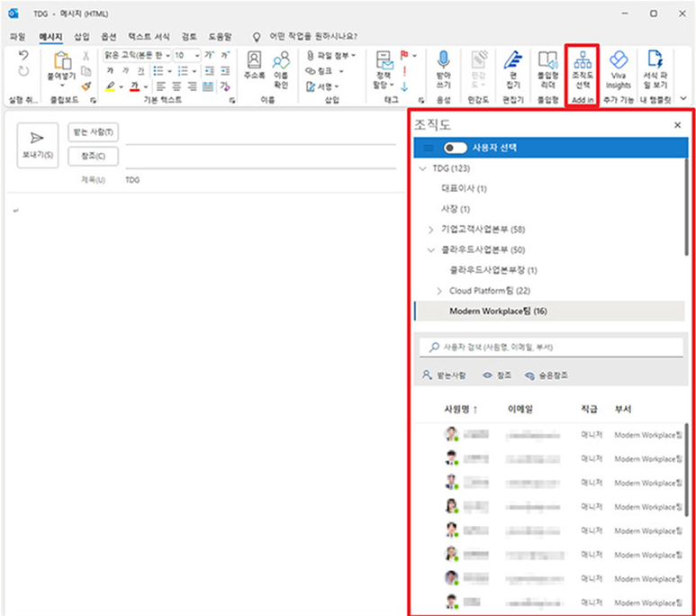Undo the last action
696x616 pixels.
(23, 55)
